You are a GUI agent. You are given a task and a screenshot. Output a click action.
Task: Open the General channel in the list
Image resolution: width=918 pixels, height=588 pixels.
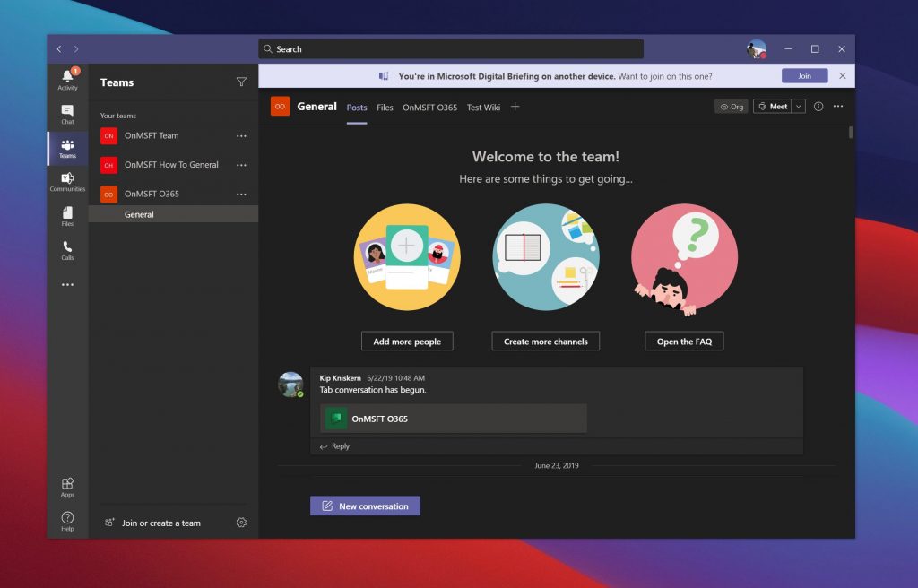click(x=173, y=214)
